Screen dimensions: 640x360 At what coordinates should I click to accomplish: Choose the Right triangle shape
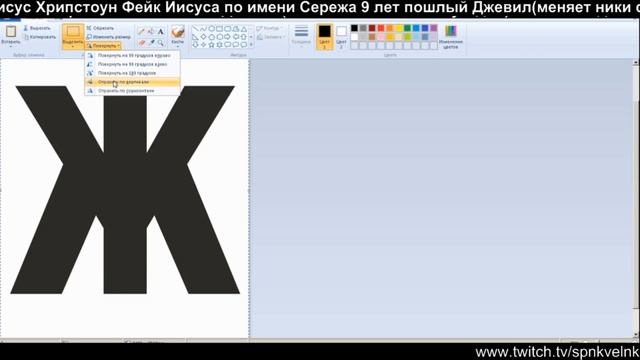195,37
